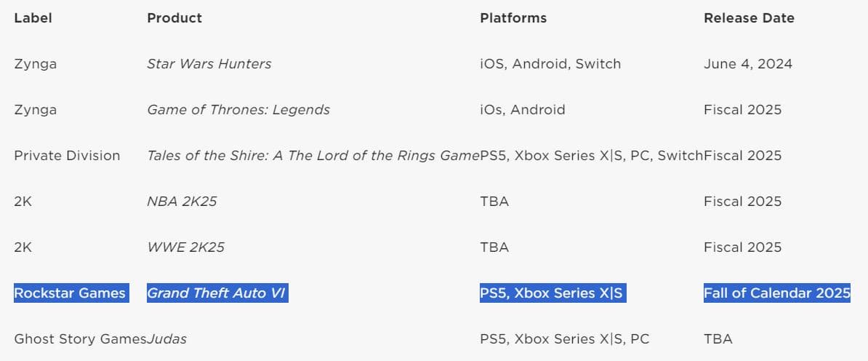Click the Fall of Calendar 2025 date
The height and width of the screenshot is (361, 868).
click(776, 293)
